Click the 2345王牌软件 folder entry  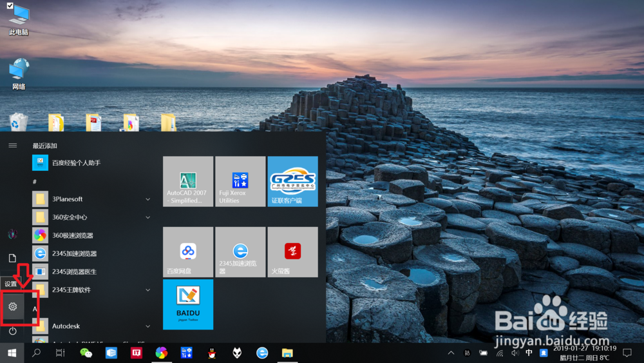tap(92, 290)
